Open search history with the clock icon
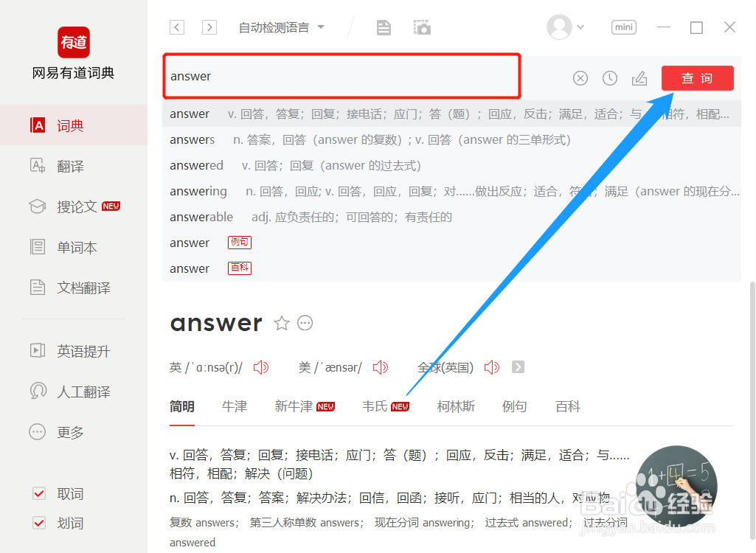This screenshot has width=756, height=553. point(610,77)
